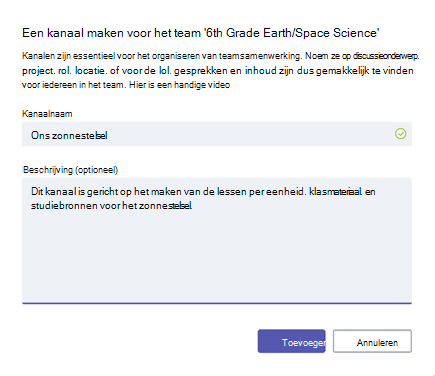This screenshot has height=376, width=435.
Task: Open the 'Hier is een handige video' link
Action: [x=180, y=85]
